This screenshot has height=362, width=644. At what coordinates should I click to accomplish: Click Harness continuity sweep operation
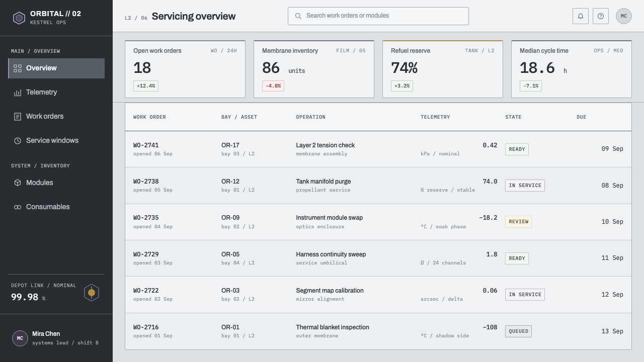(331, 254)
